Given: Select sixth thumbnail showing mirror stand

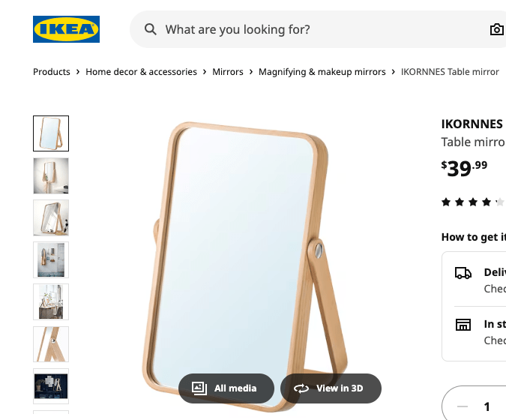Looking at the screenshot, I should (51, 343).
